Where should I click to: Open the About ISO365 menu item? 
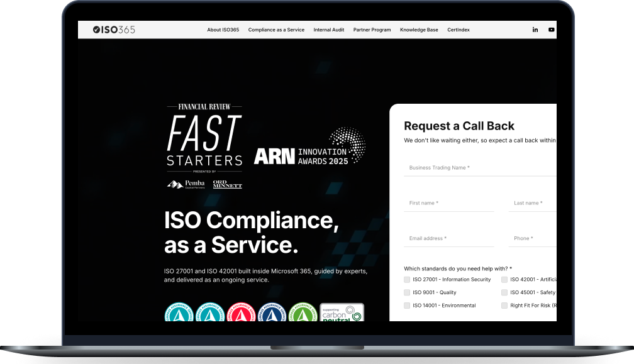point(223,30)
